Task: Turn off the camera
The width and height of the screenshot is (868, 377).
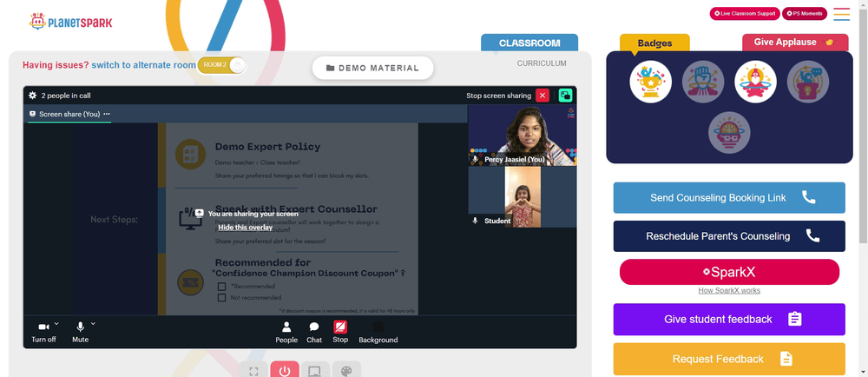Action: point(43,332)
